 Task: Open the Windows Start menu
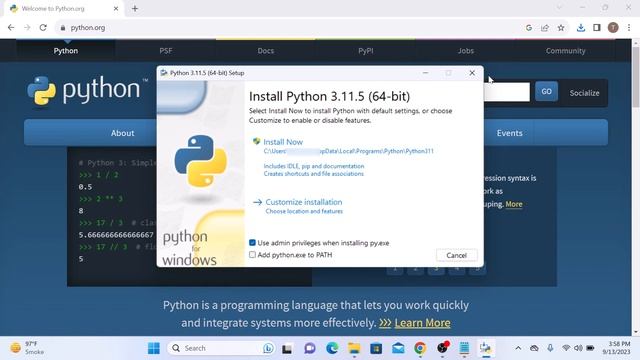154,348
